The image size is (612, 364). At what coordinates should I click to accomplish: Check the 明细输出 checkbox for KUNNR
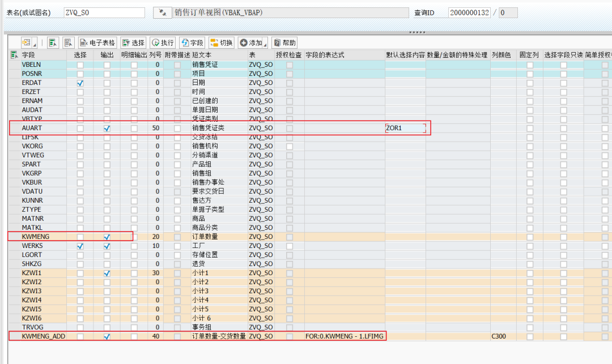click(134, 201)
